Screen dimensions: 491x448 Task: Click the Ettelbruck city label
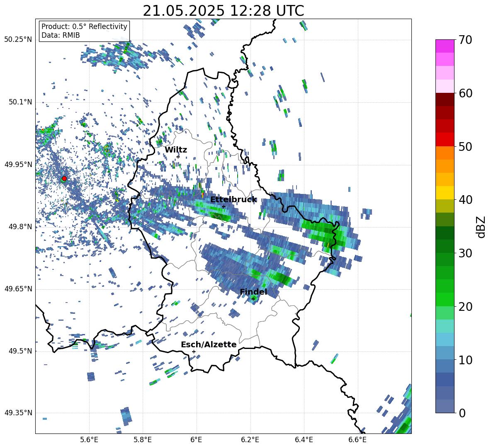[x=233, y=200]
